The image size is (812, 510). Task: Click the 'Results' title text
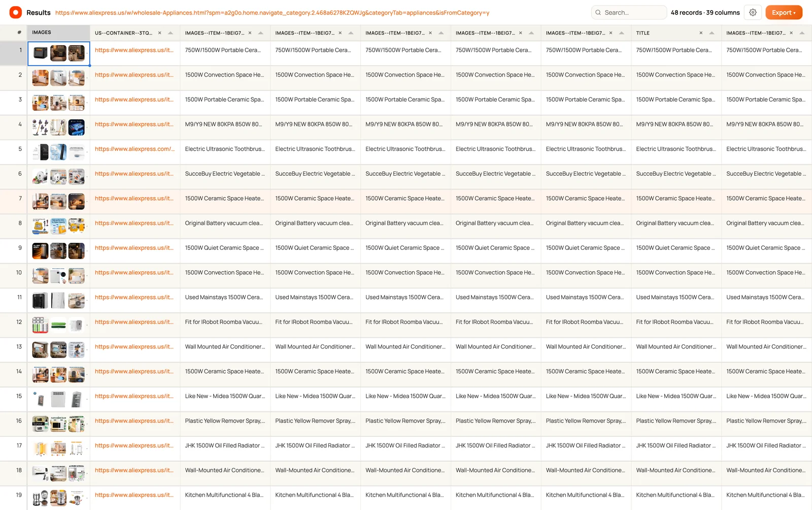point(39,13)
